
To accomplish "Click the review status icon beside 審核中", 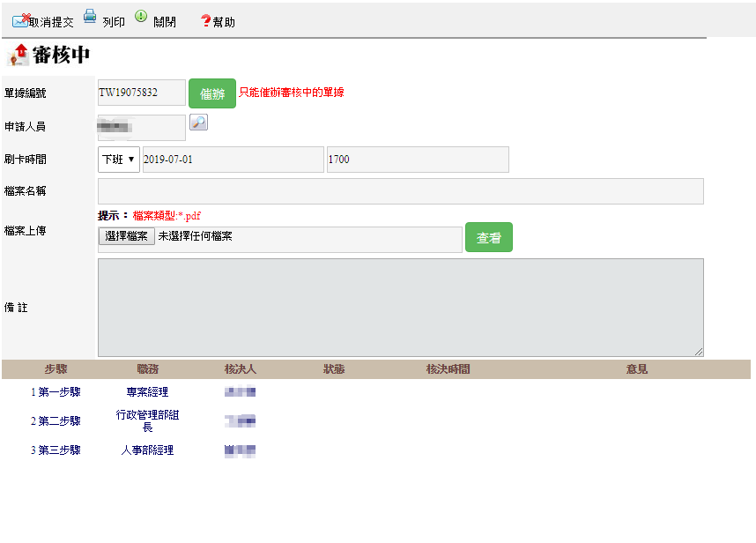I will [x=18, y=56].
